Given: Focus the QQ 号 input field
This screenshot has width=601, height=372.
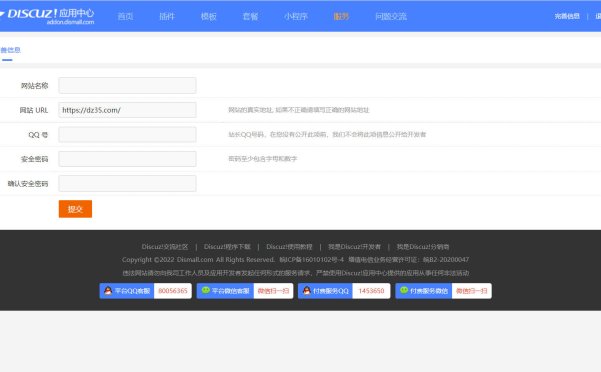Looking at the screenshot, I should pyautogui.click(x=127, y=134).
